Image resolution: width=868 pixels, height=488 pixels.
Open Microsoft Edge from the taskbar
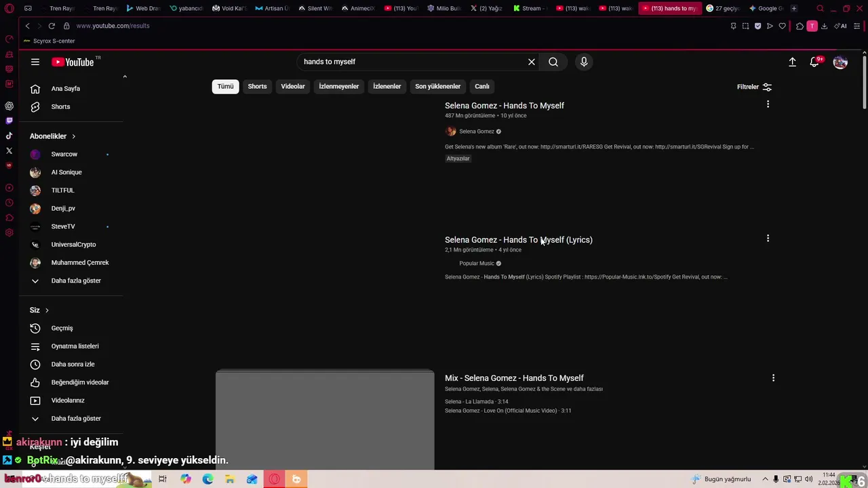click(208, 479)
